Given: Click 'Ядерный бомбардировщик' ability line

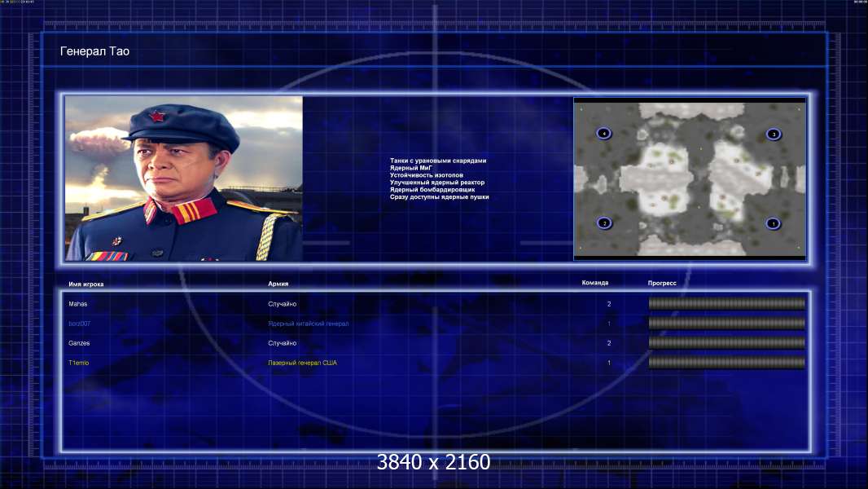Looking at the screenshot, I should tap(432, 189).
